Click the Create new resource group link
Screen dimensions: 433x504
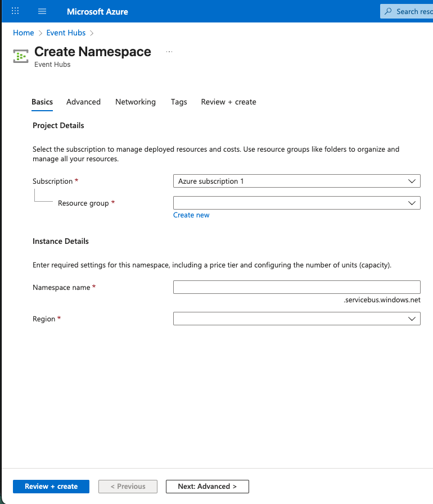(x=191, y=215)
